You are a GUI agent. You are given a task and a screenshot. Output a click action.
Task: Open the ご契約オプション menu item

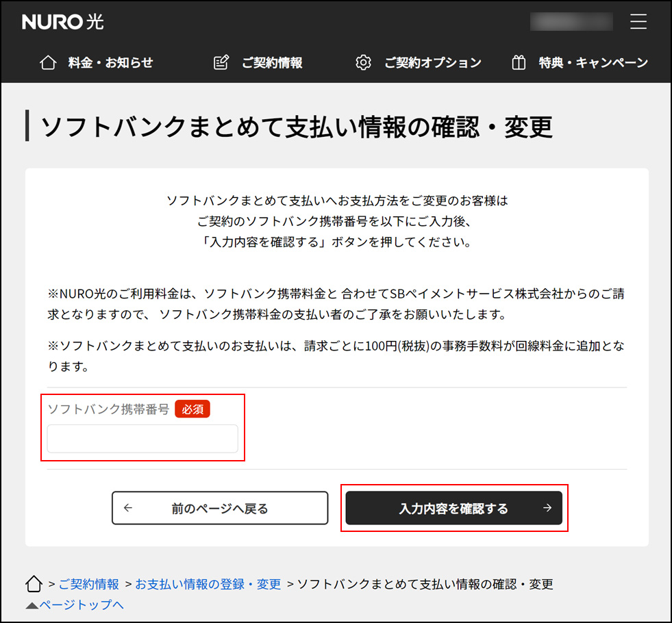click(433, 63)
